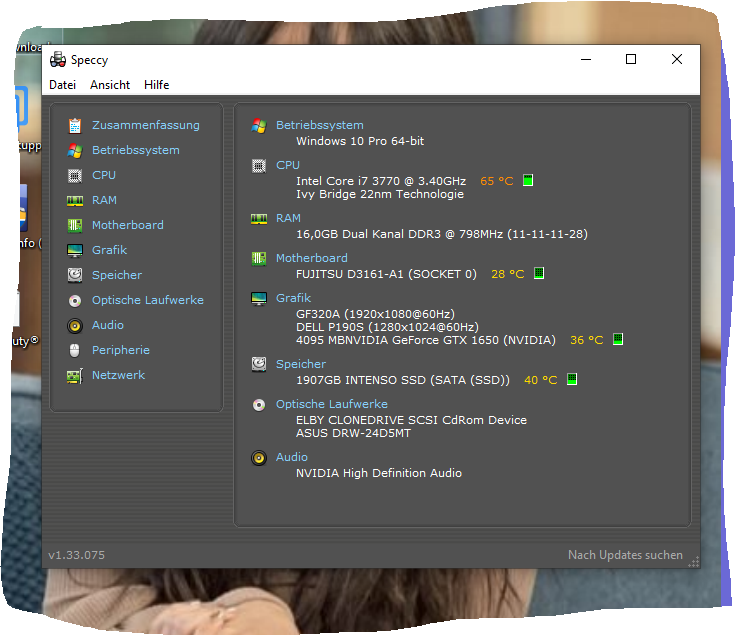Click the Intel Core i7 3770 line
The image size is (735, 636).
(x=381, y=181)
